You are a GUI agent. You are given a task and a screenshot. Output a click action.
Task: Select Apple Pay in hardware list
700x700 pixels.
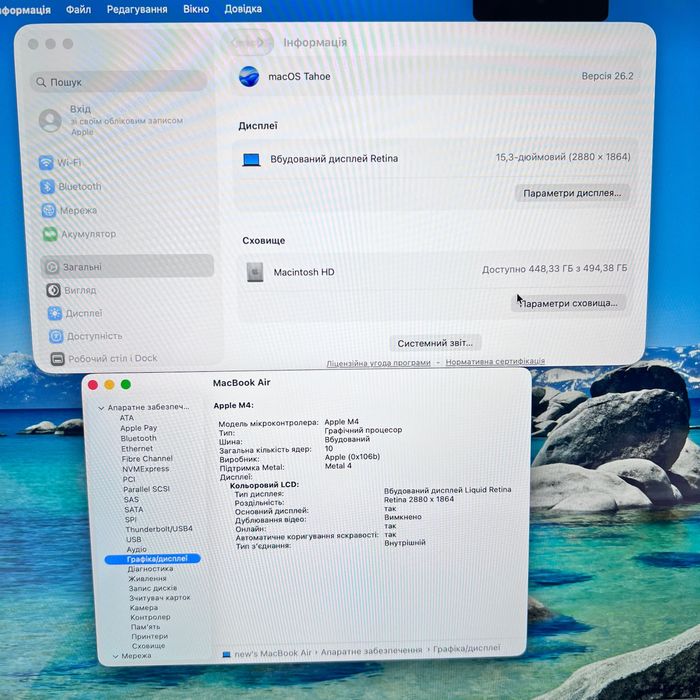tap(138, 428)
